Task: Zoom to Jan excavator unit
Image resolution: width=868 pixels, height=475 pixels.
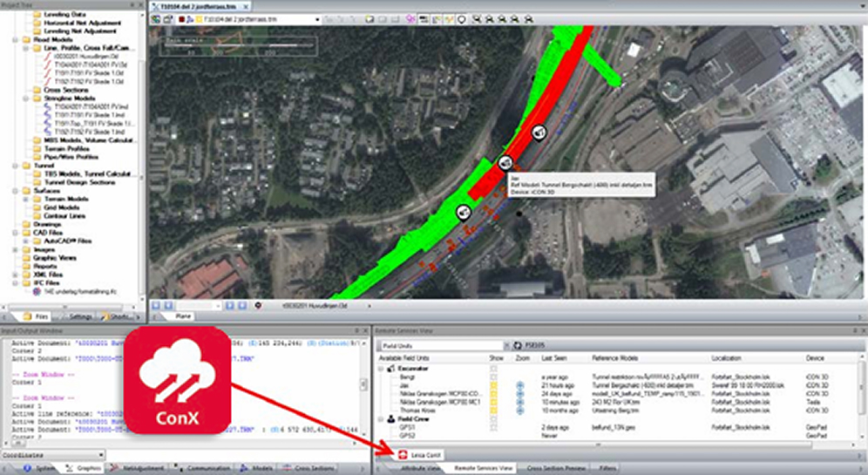Action: pyautogui.click(x=520, y=387)
